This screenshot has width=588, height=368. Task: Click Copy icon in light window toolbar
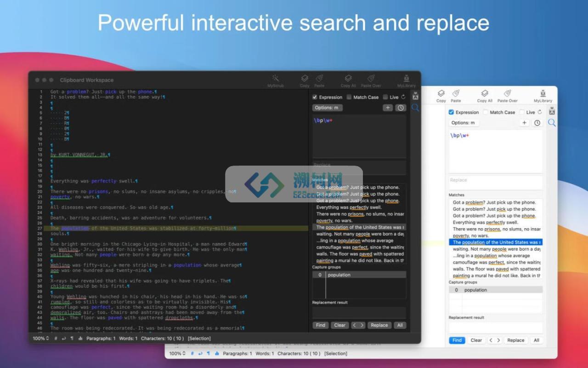441,96
